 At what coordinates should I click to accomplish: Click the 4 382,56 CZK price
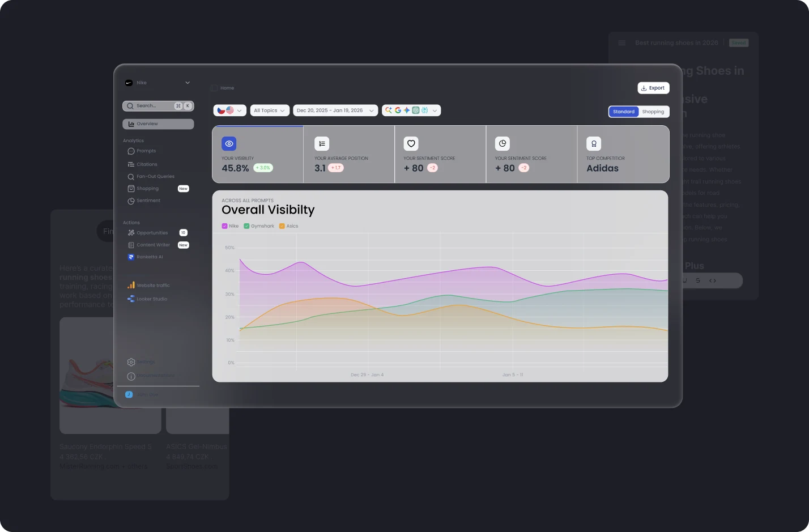[82, 457]
